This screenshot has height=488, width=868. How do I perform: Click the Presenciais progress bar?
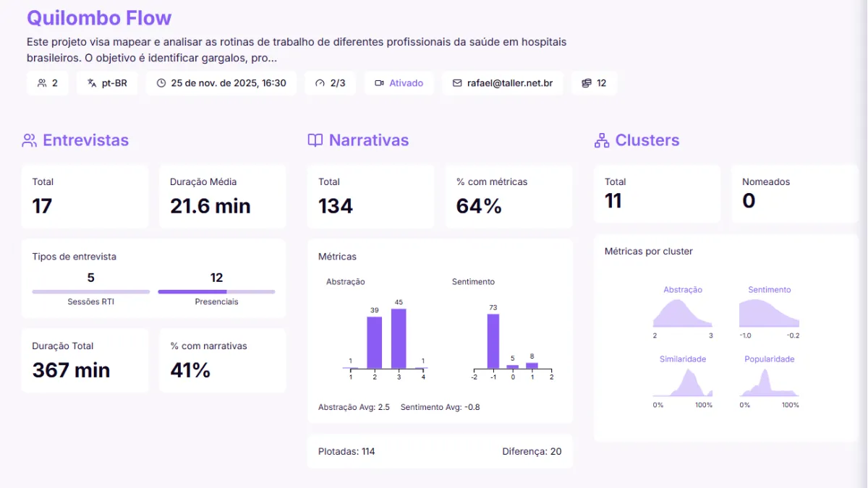coord(216,292)
